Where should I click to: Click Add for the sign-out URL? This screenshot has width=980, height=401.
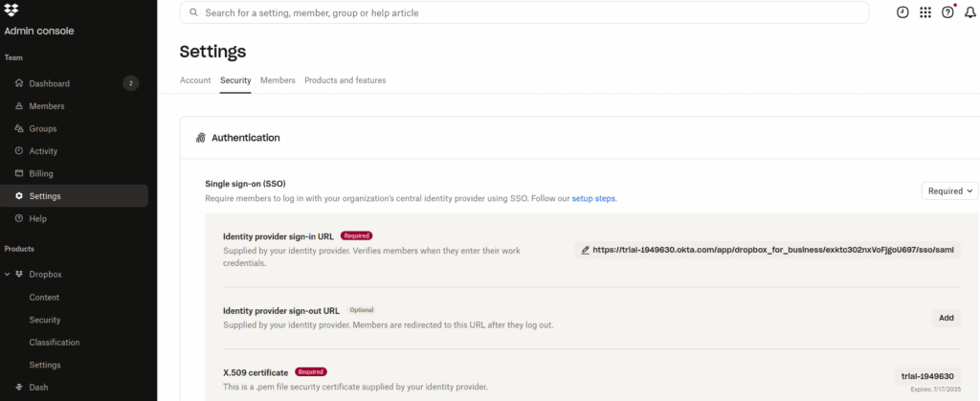pos(947,318)
